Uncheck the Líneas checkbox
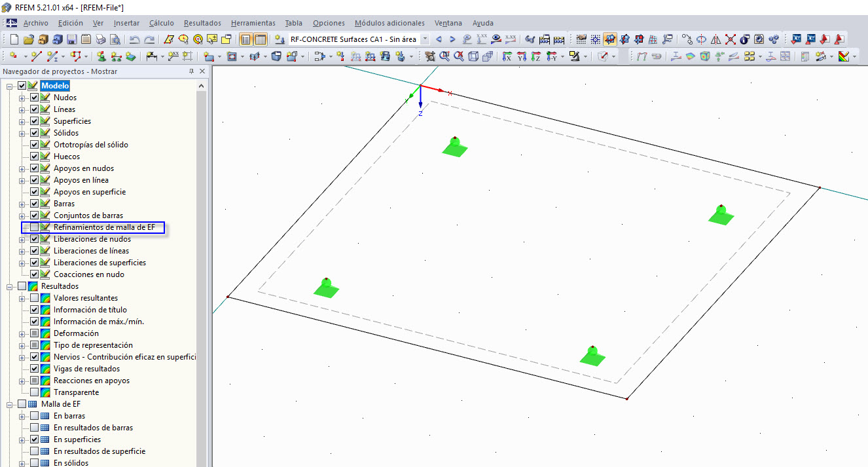The height and width of the screenshot is (467, 868). [35, 109]
